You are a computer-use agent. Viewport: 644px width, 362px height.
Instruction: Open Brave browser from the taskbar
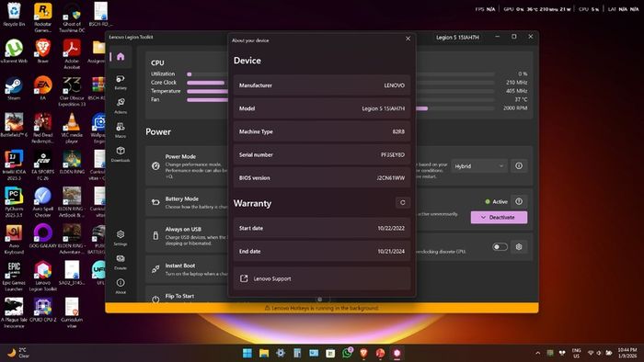364,353
